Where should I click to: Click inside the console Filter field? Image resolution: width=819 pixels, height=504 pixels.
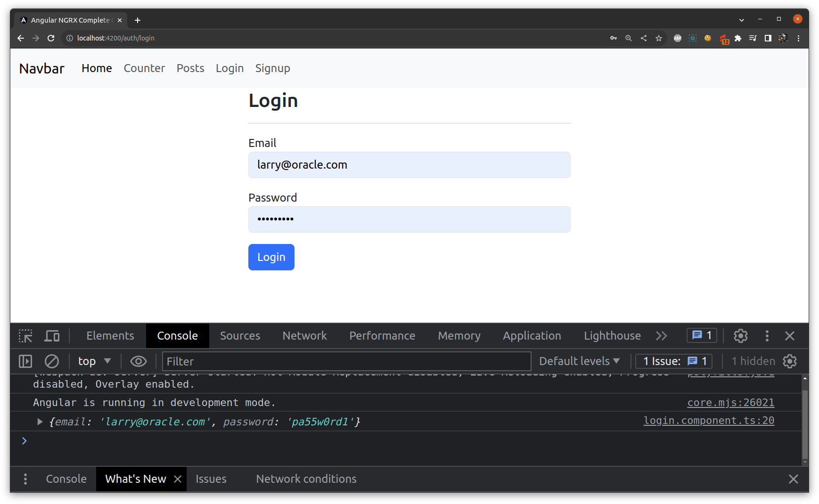(346, 361)
